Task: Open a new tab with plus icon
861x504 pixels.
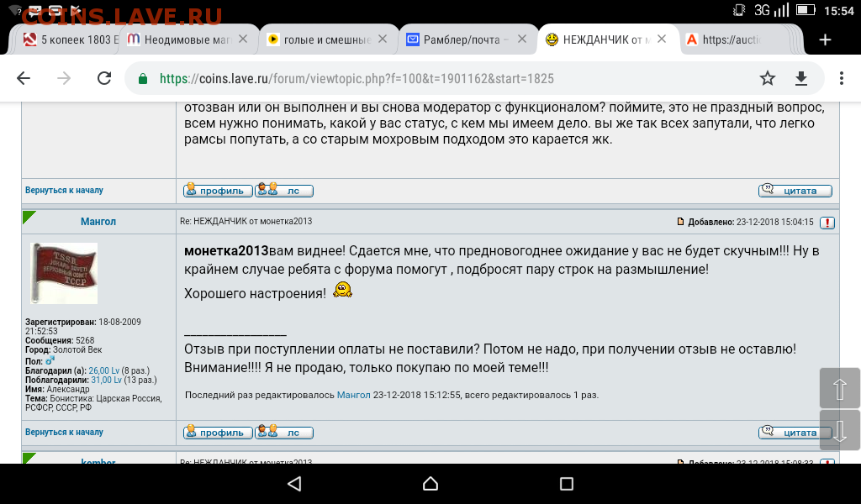Action: [x=825, y=39]
